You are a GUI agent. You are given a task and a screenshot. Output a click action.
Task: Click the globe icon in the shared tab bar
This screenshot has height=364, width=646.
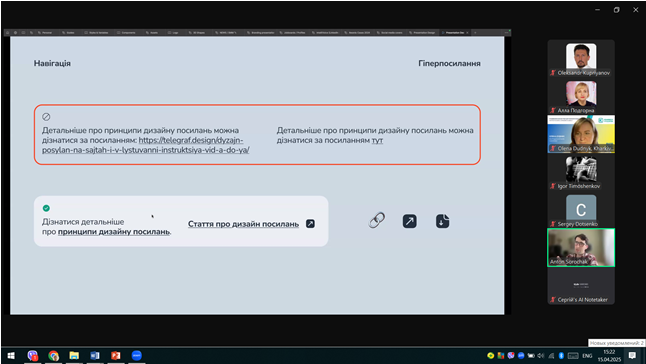pos(15,32)
